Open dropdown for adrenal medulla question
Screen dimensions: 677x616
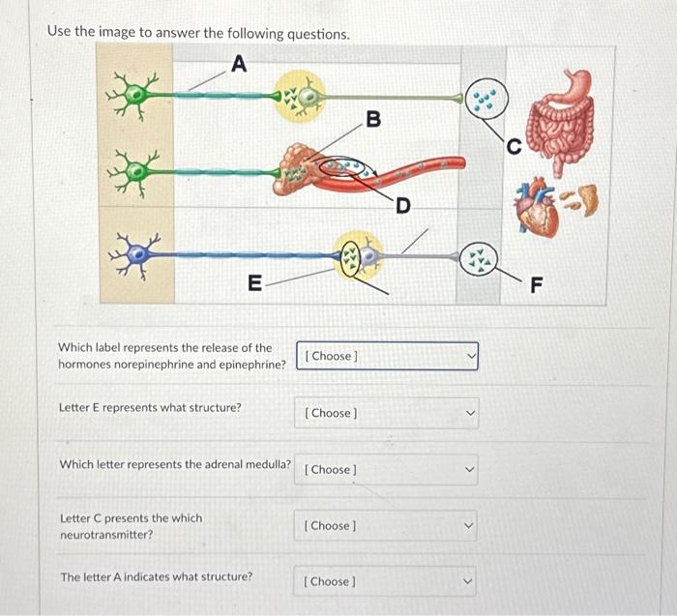click(386, 469)
